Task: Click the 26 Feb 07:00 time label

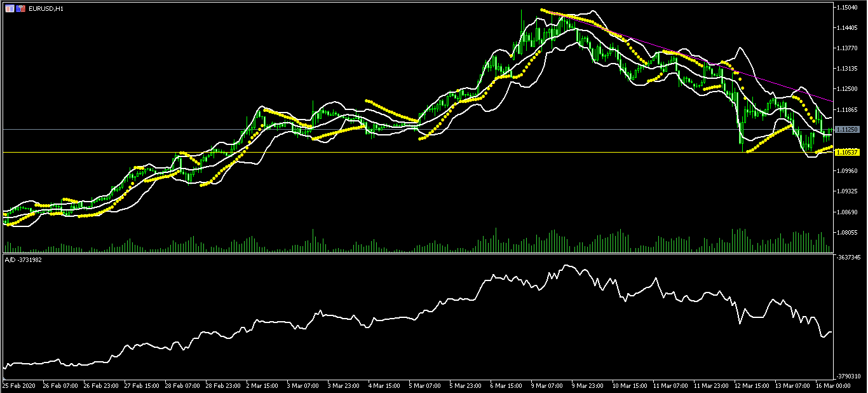Action: pyautogui.click(x=60, y=385)
